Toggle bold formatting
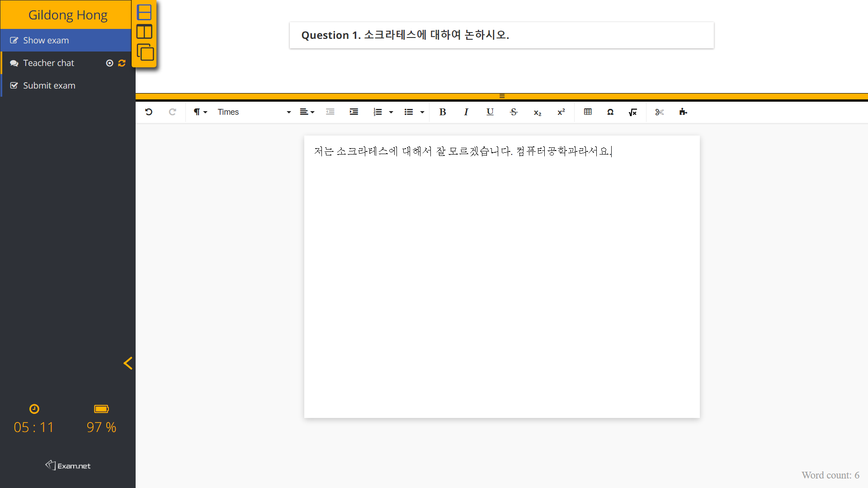Viewport: 868px width, 488px height. click(443, 112)
